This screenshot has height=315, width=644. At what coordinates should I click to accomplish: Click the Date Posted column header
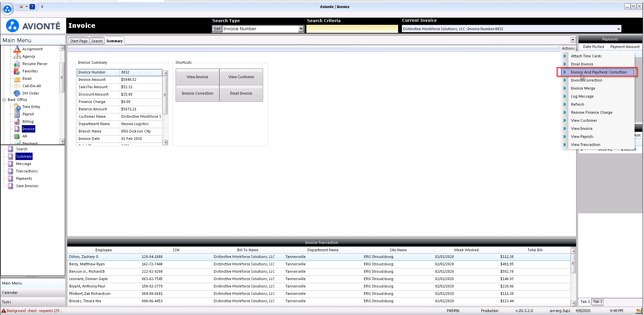[x=593, y=47]
